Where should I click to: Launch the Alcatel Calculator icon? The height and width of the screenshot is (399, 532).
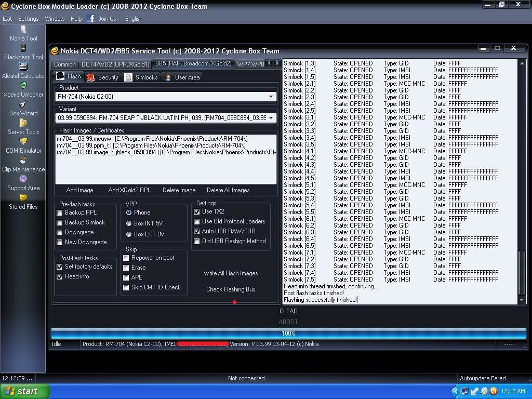23,66
